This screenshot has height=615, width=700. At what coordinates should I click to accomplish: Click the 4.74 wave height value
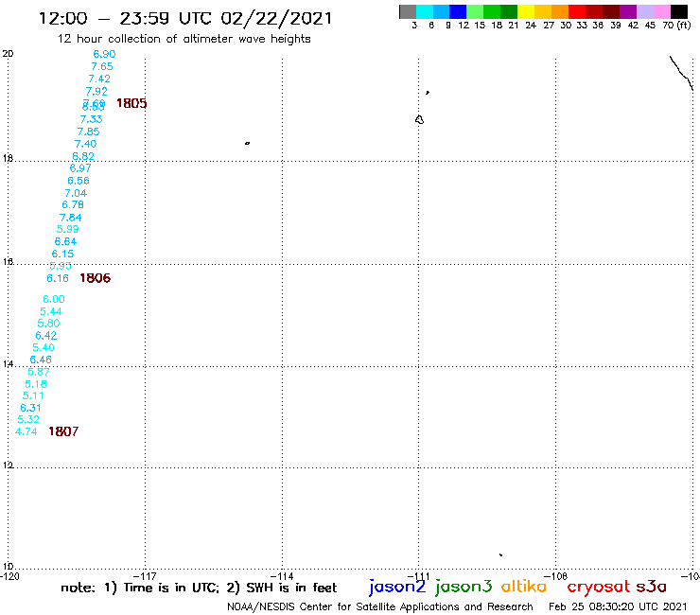tap(26, 431)
